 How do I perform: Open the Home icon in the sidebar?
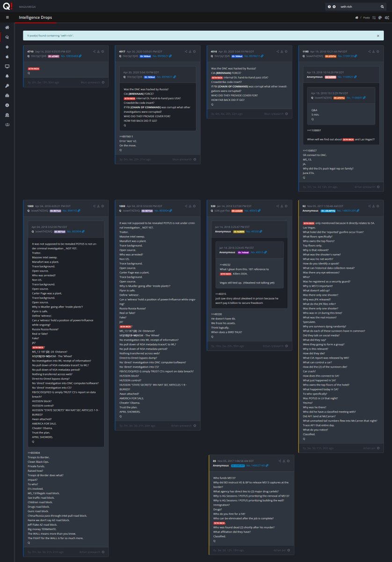click(x=7, y=27)
